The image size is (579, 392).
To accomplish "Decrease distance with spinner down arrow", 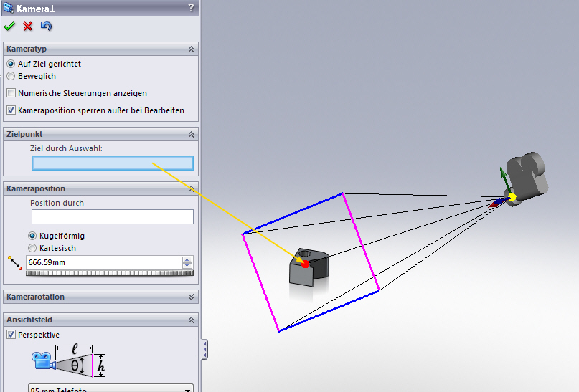I will 187,265.
